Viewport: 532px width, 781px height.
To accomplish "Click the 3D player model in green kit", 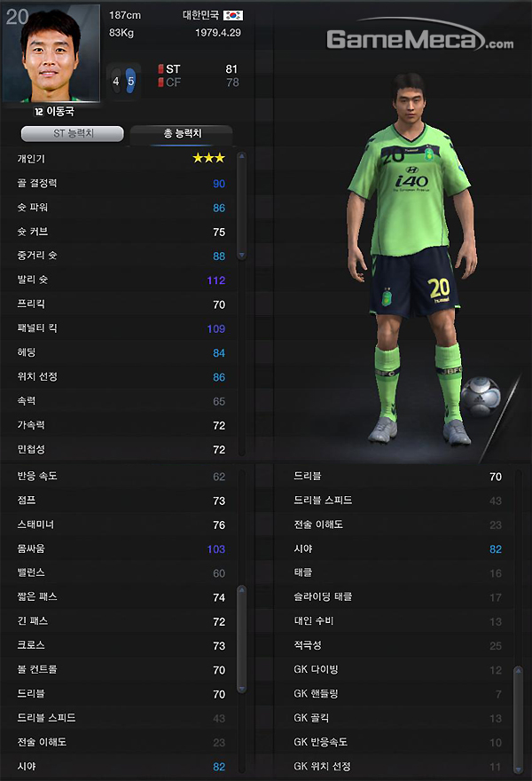I will coord(413,259).
